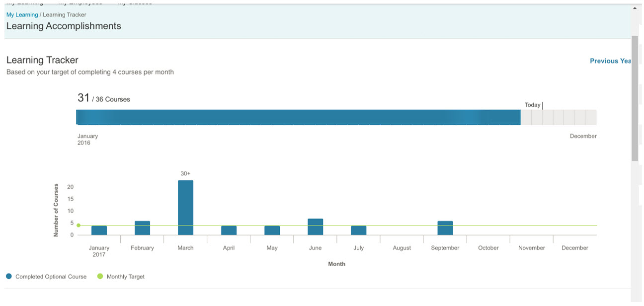Select the September bar in the chart

(445, 228)
